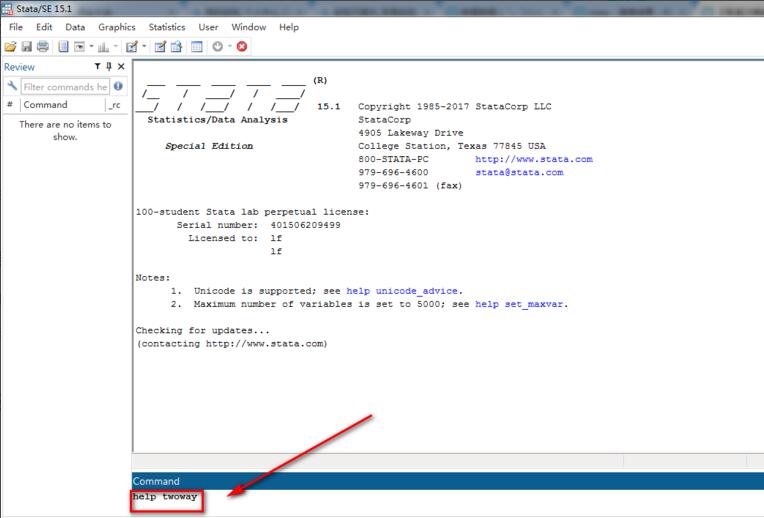Click the Log begin/close icon
Image resolution: width=764 pixels, height=518 pixels.
coord(63,47)
